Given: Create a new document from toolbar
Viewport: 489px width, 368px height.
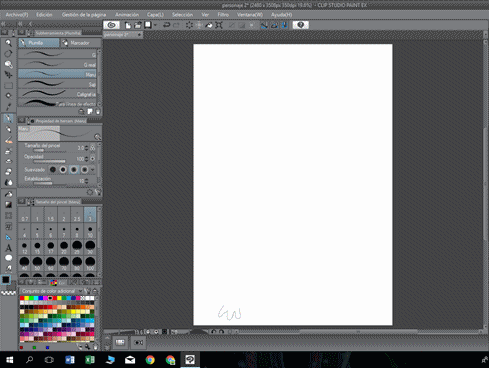Looking at the screenshot, I should point(128,25).
